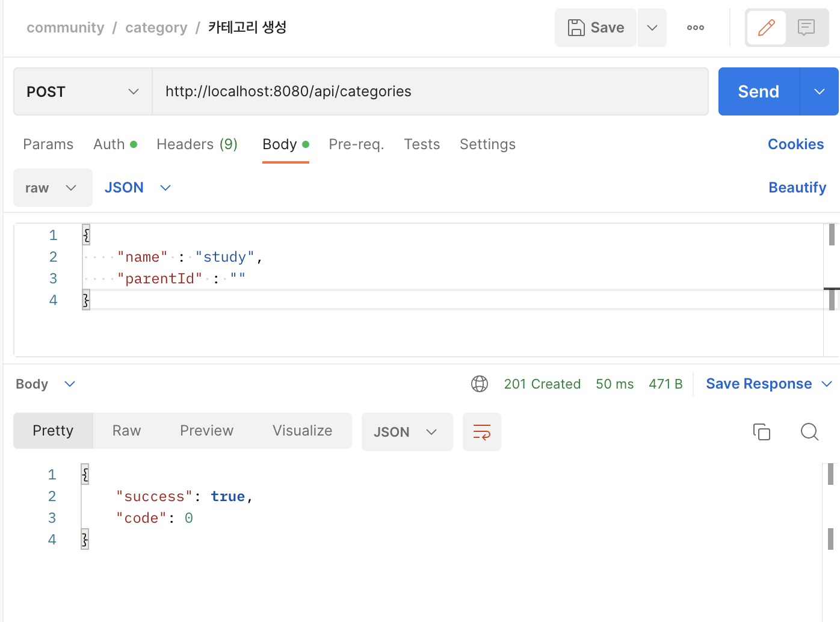840x622 pixels.
Task: Select the Pretty response view
Action: tap(53, 431)
